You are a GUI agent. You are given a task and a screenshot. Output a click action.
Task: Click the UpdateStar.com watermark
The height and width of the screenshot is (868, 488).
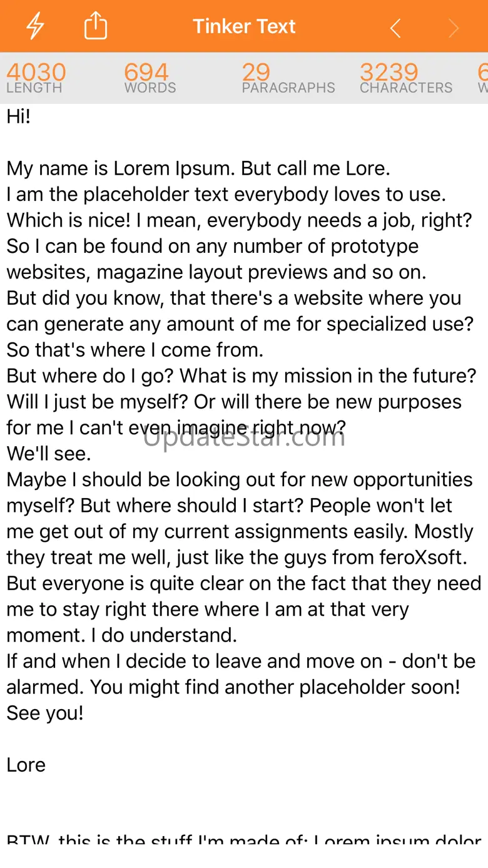pyautogui.click(x=244, y=437)
